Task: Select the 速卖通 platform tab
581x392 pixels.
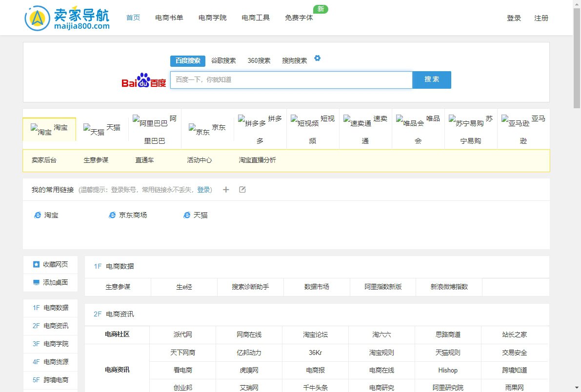Action: coord(365,129)
